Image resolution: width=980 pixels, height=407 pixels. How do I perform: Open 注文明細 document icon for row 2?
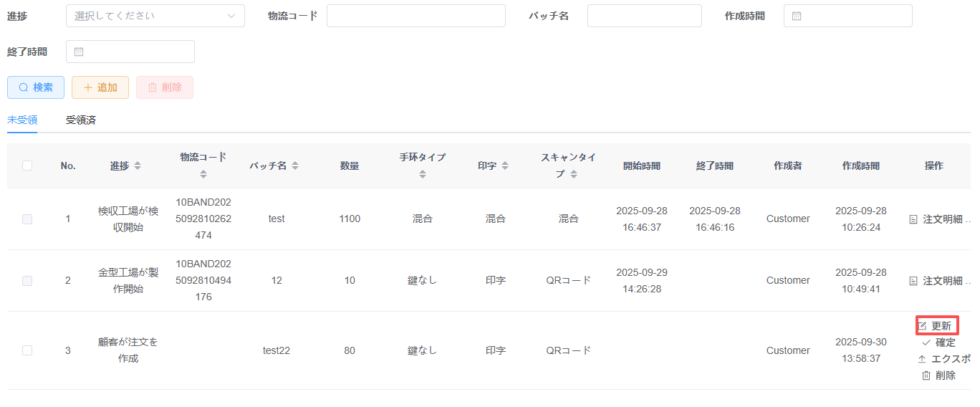(913, 281)
